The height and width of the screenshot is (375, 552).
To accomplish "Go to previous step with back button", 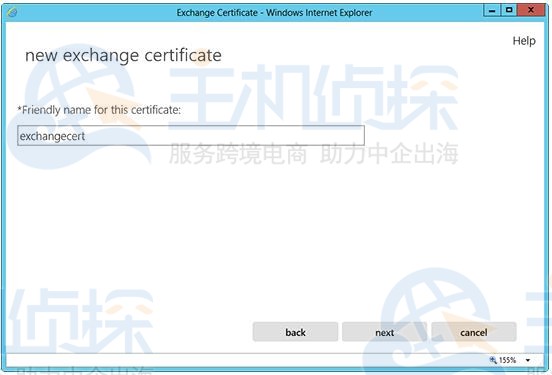I will (x=295, y=332).
